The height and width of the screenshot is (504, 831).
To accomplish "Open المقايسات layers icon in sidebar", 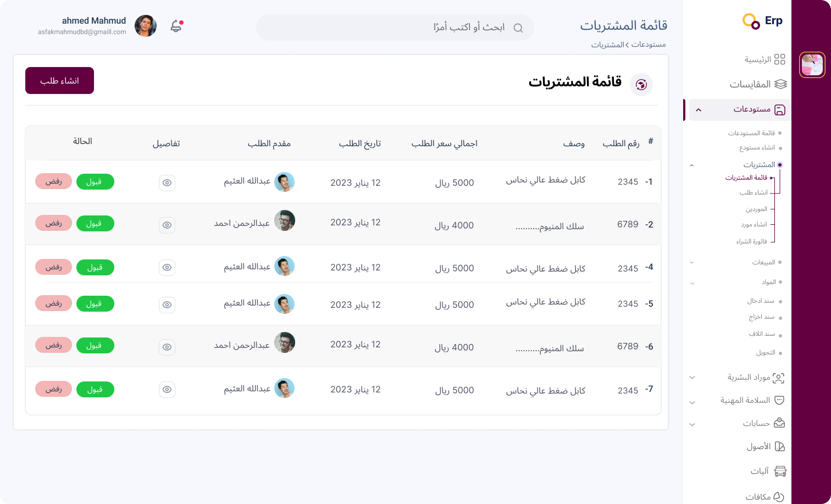I will (x=780, y=84).
